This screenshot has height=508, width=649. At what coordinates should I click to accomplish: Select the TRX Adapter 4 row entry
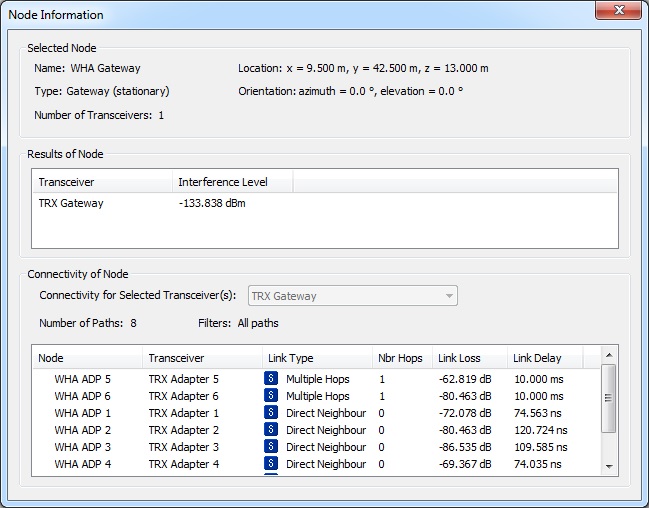coord(183,464)
